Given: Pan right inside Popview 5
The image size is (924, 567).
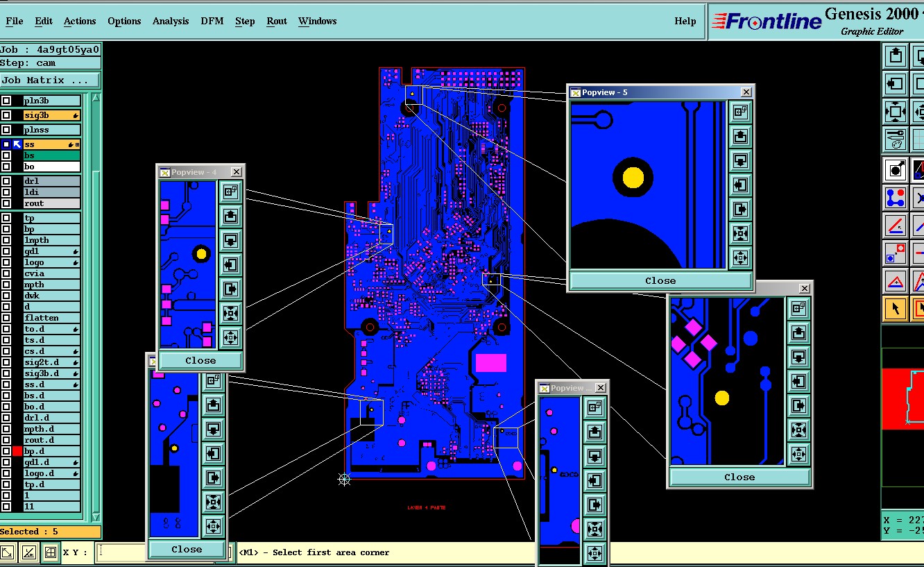Looking at the screenshot, I should (740, 209).
